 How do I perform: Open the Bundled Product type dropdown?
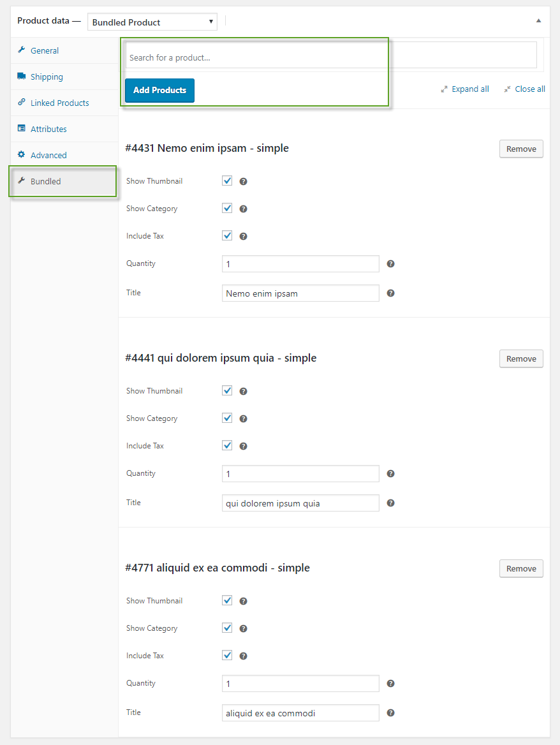pos(152,22)
